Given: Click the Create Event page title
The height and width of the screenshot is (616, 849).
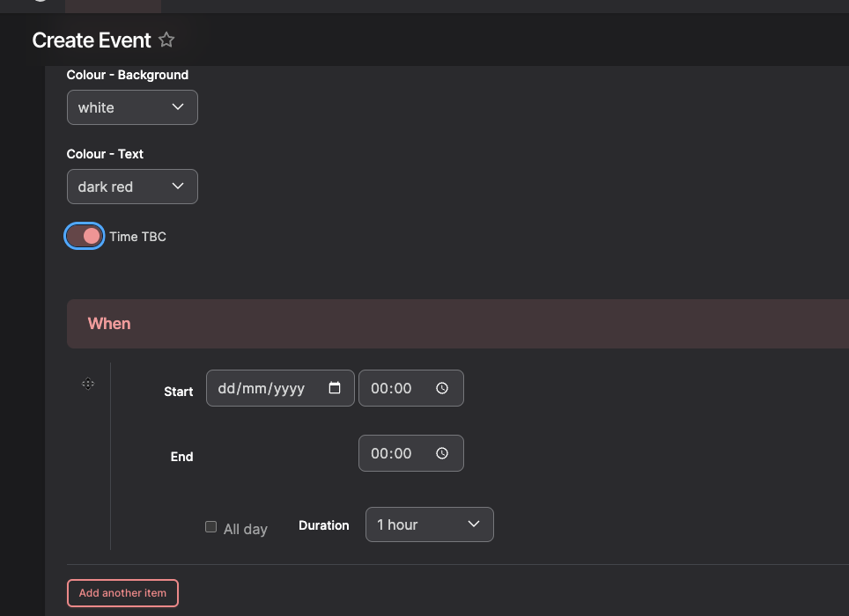Looking at the screenshot, I should [91, 40].
